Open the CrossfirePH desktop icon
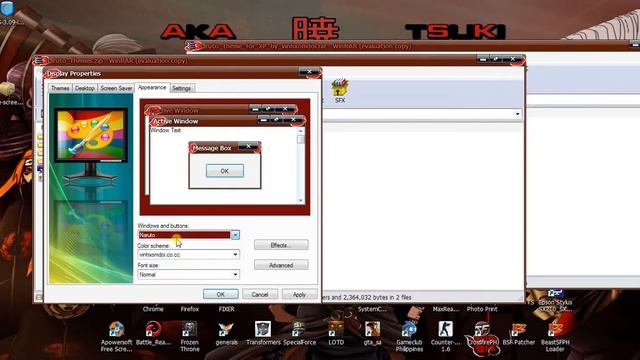This screenshot has width=640, height=360. 482,333
